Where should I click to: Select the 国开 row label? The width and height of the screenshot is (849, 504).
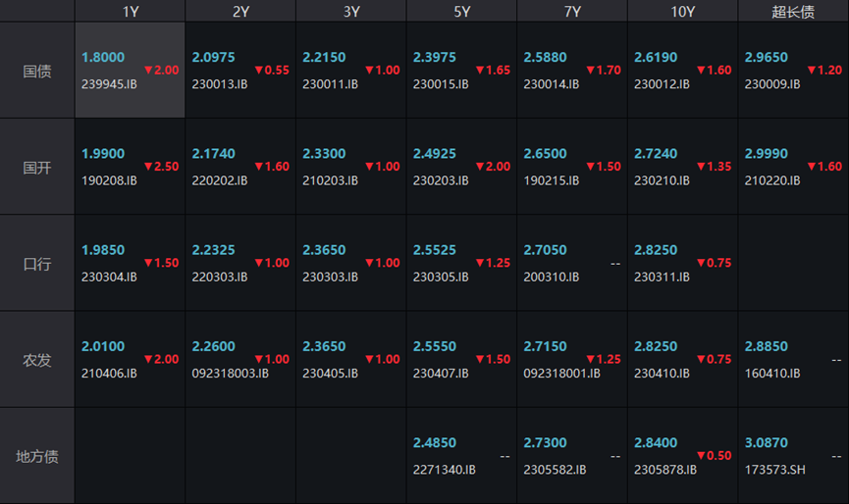[37, 167]
